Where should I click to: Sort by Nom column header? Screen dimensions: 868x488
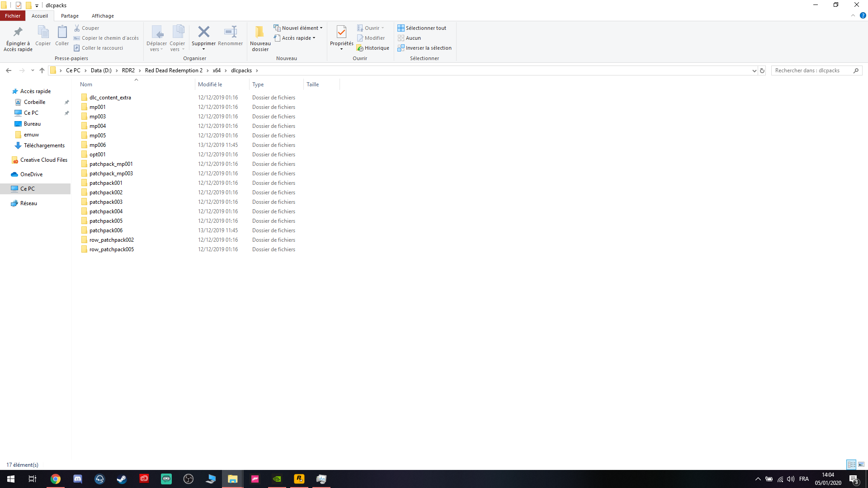pos(86,84)
